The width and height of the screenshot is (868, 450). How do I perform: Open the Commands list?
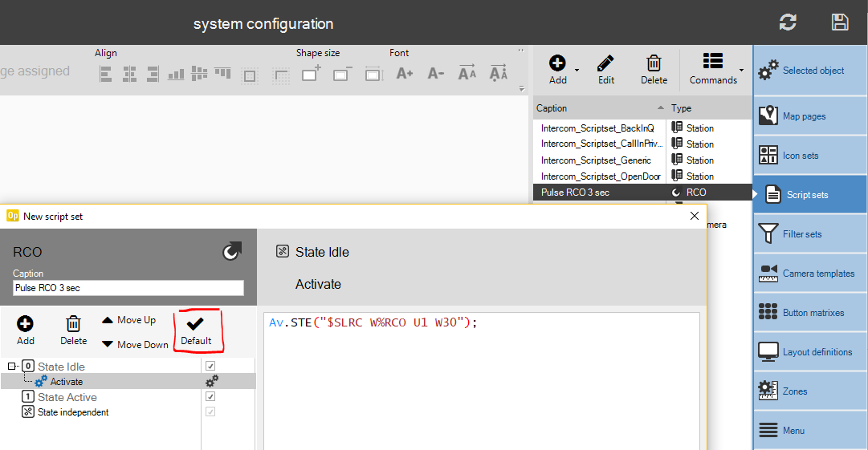click(713, 70)
